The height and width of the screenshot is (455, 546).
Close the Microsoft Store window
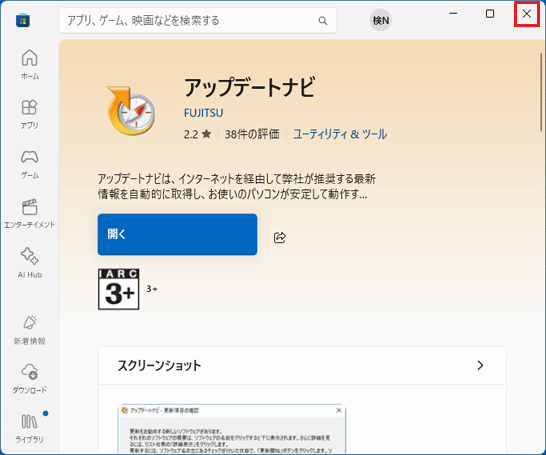(527, 14)
